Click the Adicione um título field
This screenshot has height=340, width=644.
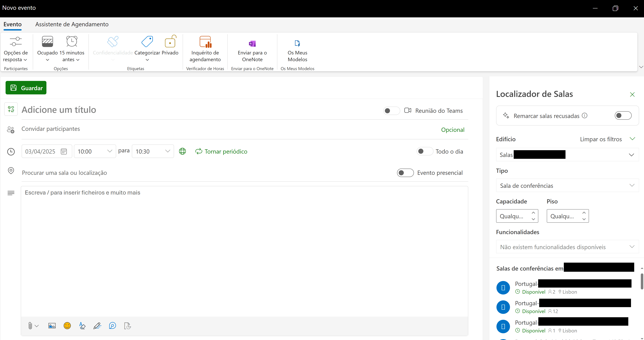click(200, 110)
